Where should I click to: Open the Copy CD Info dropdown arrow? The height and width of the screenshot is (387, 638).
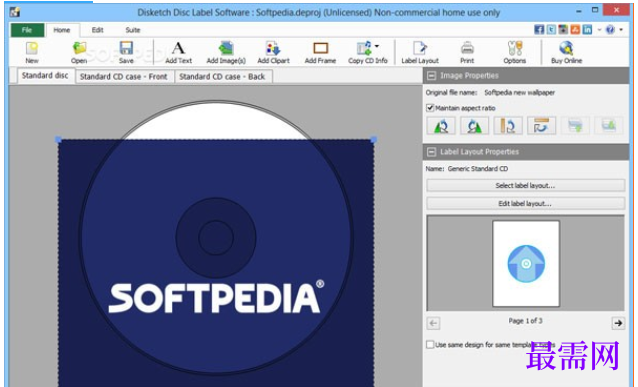pos(377,46)
